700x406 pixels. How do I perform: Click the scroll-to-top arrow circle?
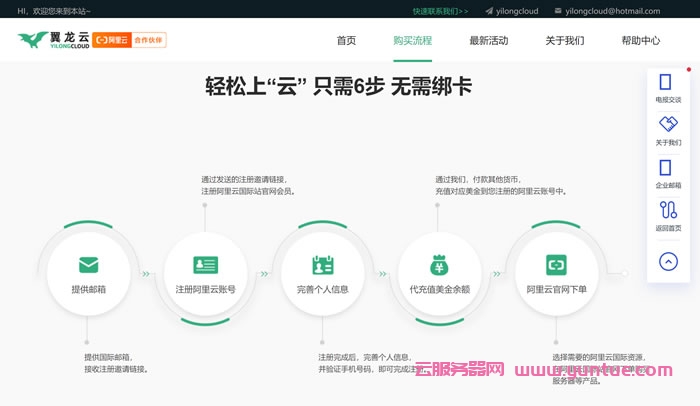point(668,261)
